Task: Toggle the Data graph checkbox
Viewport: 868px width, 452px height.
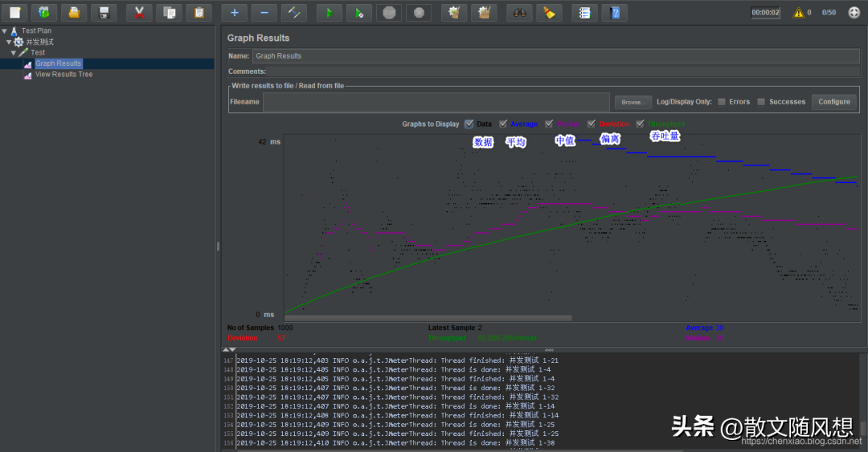Action: tap(469, 124)
